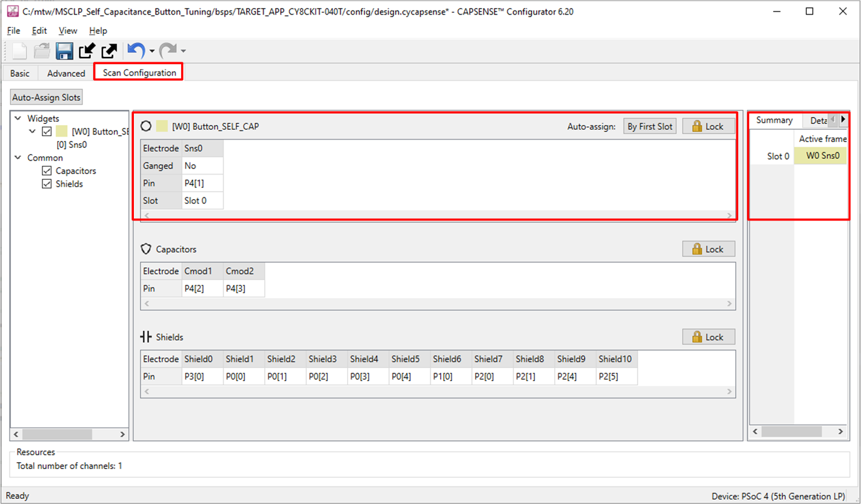Lock the Shields pin assignments
The height and width of the screenshot is (504, 861).
[x=708, y=337]
